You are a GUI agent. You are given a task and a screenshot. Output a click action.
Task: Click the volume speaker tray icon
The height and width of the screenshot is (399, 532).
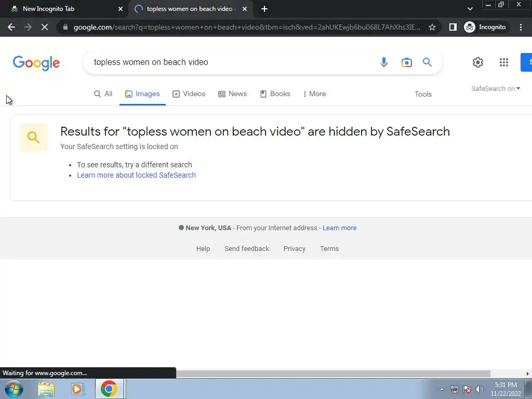[x=480, y=389]
